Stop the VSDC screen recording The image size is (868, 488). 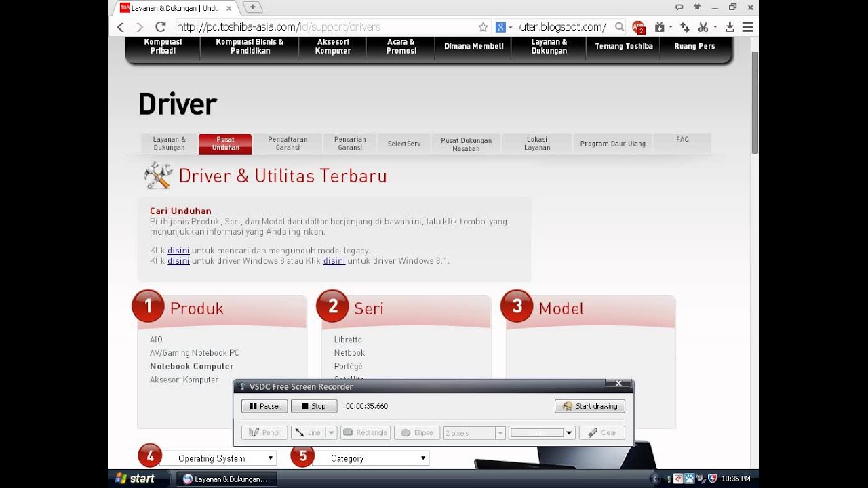314,406
